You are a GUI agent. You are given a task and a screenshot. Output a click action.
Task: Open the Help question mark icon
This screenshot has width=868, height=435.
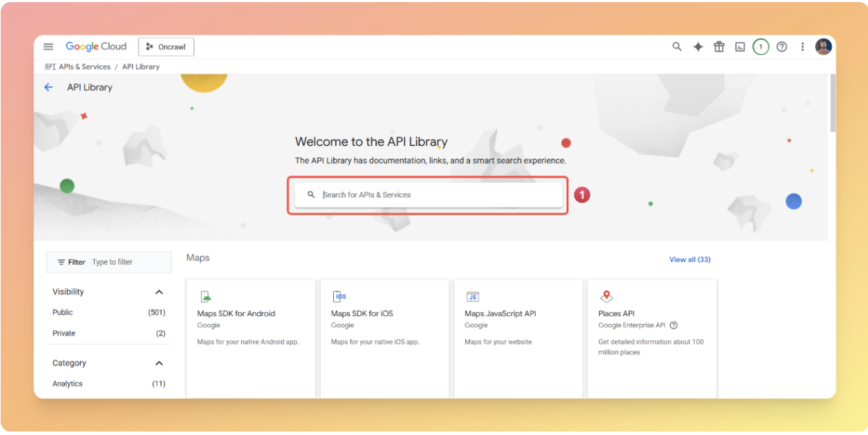coord(781,47)
